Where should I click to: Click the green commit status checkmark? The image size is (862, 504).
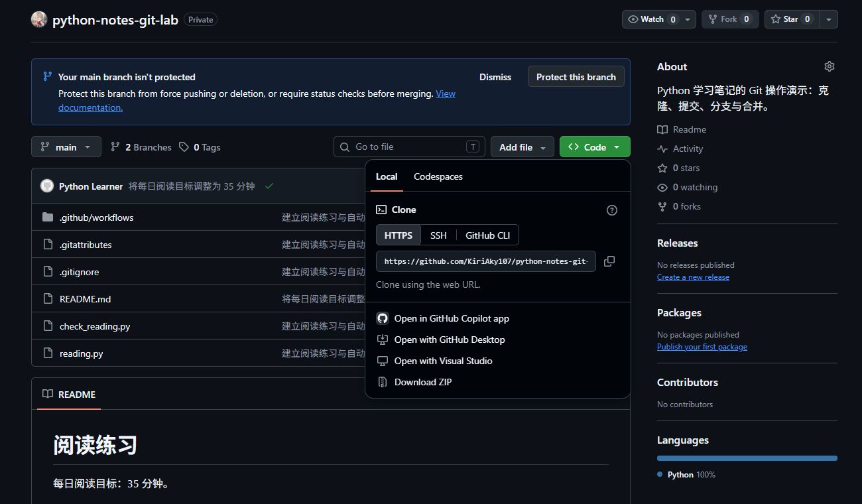point(269,186)
